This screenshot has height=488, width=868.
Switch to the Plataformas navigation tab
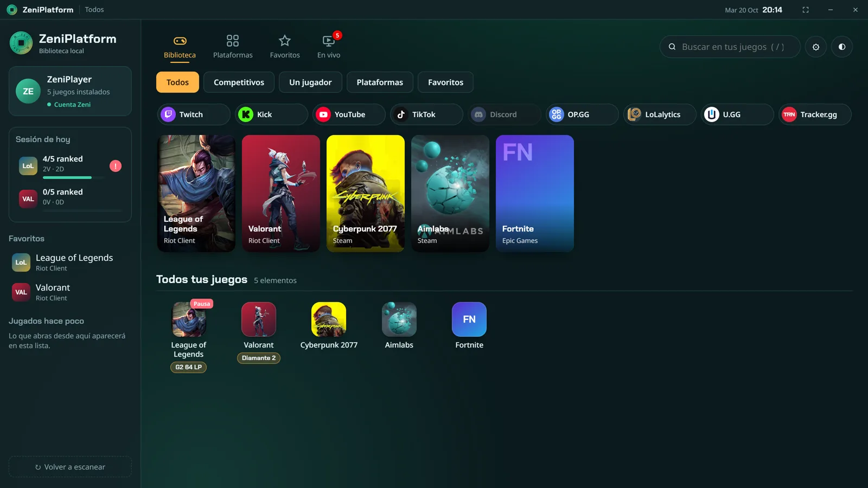pos(233,47)
